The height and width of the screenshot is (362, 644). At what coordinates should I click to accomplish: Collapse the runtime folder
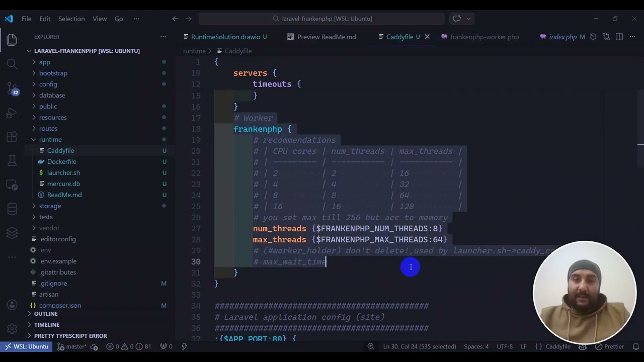(50, 139)
